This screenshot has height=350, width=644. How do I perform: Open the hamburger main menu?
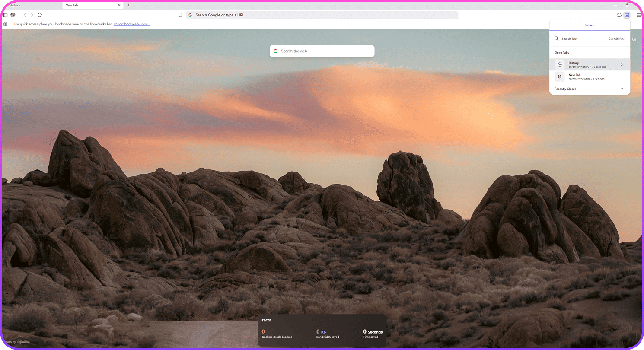click(639, 15)
